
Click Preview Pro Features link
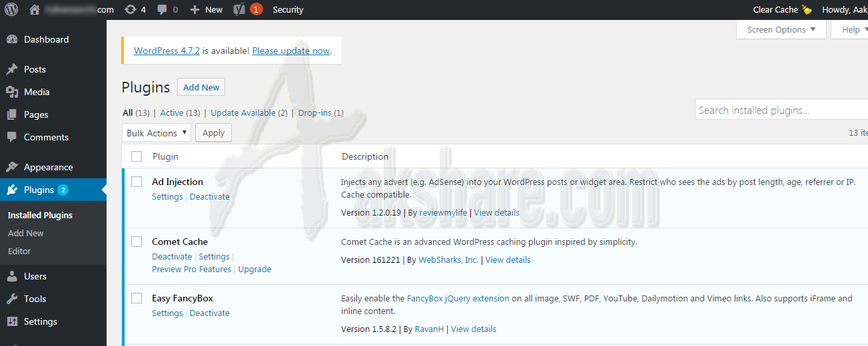(192, 269)
